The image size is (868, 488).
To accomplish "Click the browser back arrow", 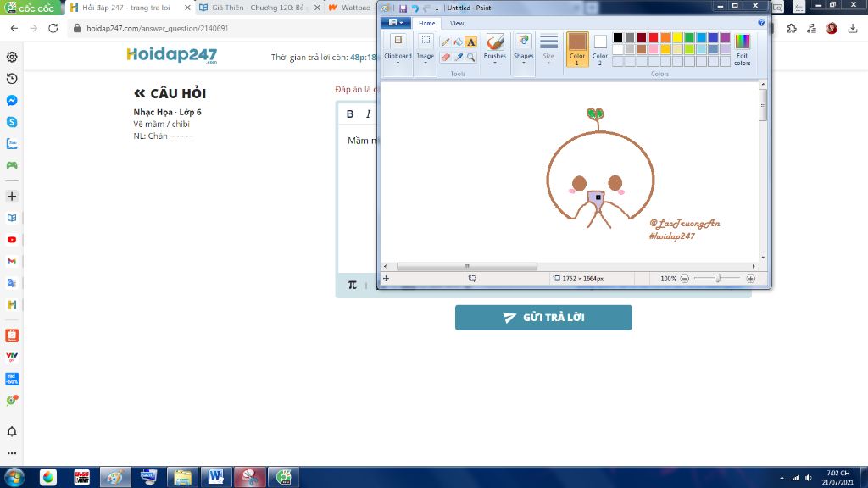I will point(14,28).
